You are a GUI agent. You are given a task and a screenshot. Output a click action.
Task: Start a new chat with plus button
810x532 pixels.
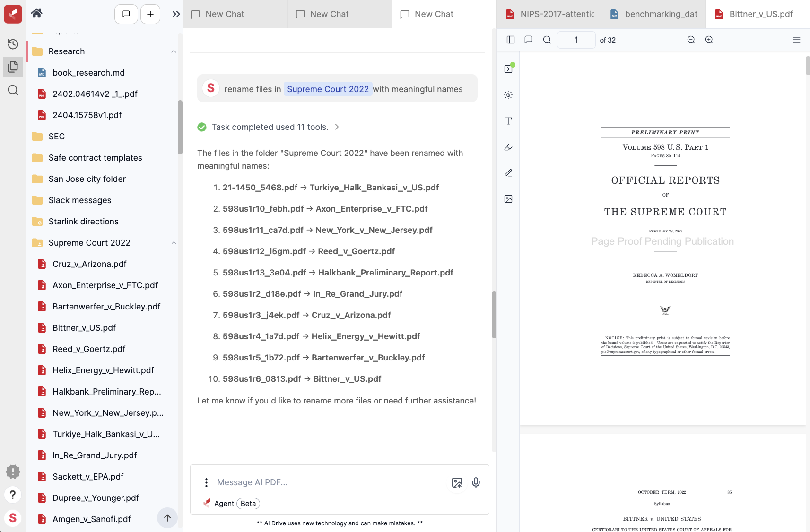pos(150,14)
